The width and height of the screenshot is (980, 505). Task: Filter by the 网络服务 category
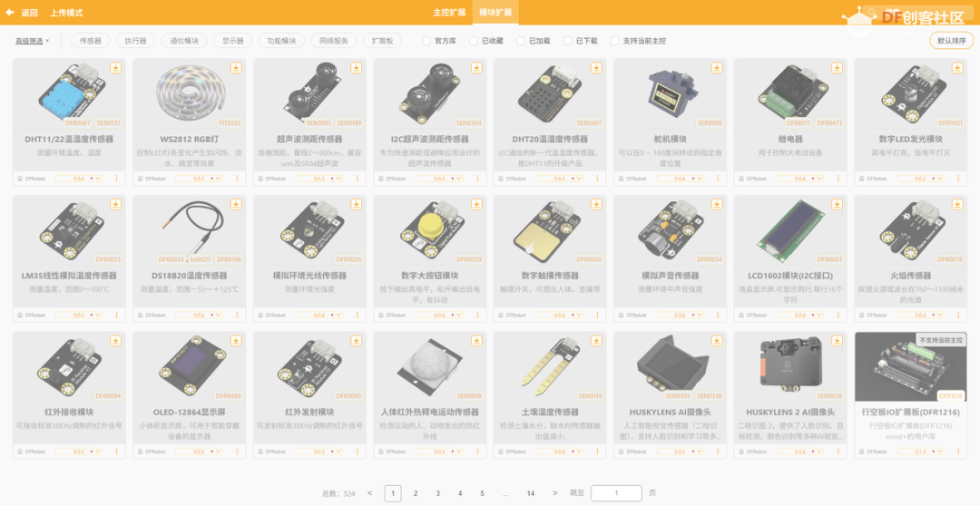(333, 41)
